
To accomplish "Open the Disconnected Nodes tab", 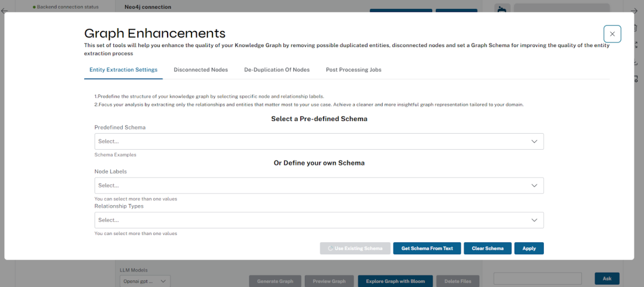I will pos(201,70).
